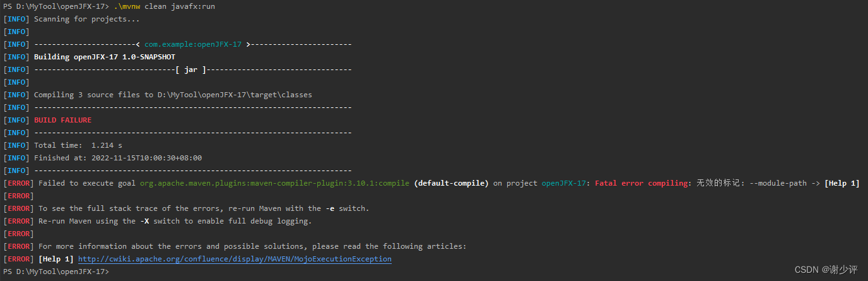
Task: Click the --module-path flag text
Action: pos(775,183)
